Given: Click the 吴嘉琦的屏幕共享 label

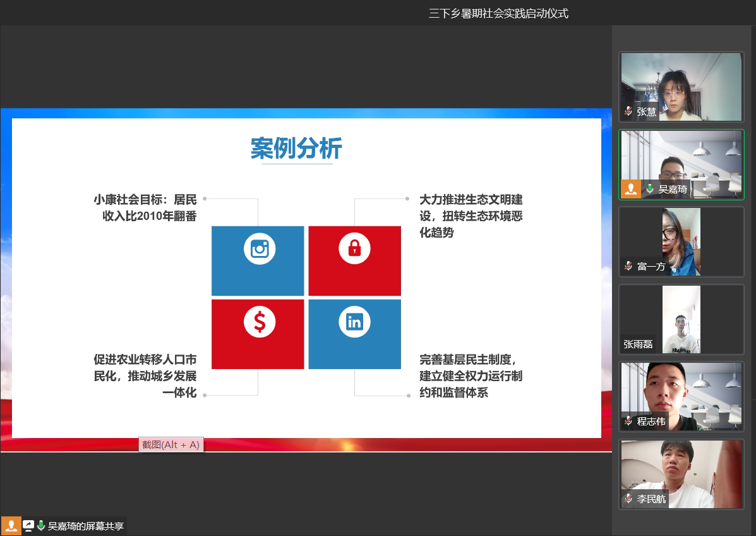Looking at the screenshot, I should 86,526.
